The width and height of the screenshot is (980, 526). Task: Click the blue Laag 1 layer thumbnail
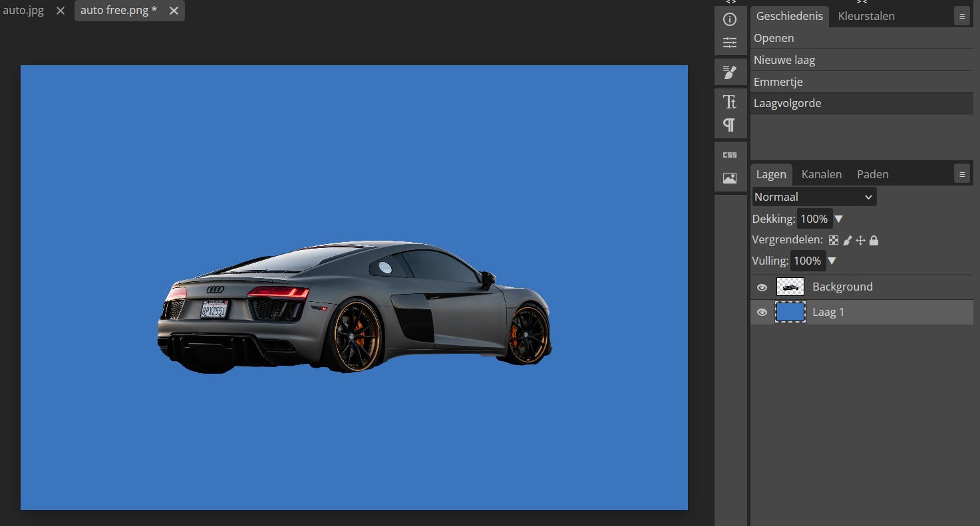(x=790, y=312)
